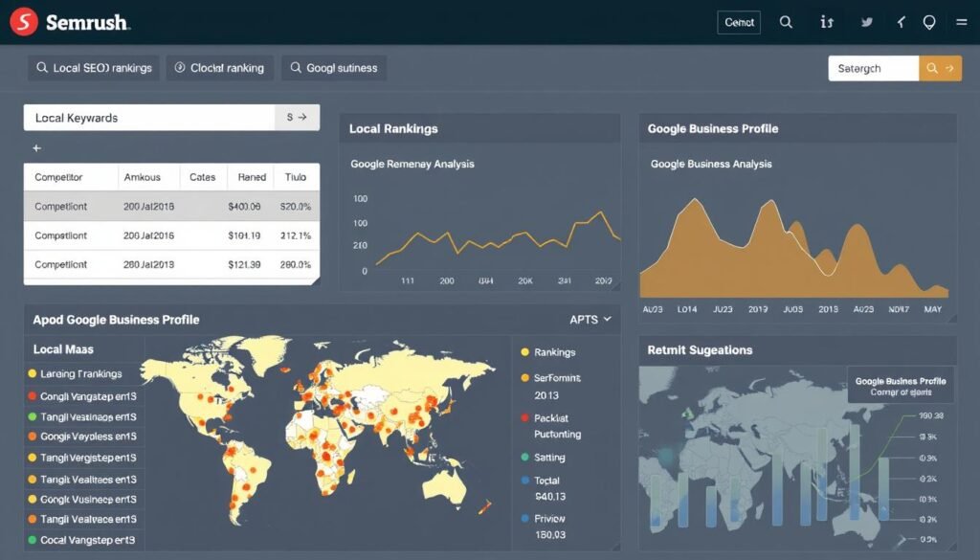Screen dimensions: 980x560
Task: Toggle the yellow Rankings legend dot
Action: point(523,351)
